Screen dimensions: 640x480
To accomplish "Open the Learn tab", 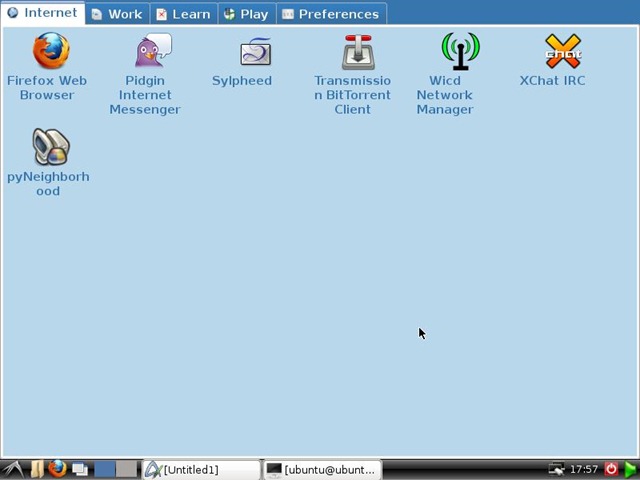I will (184, 14).
